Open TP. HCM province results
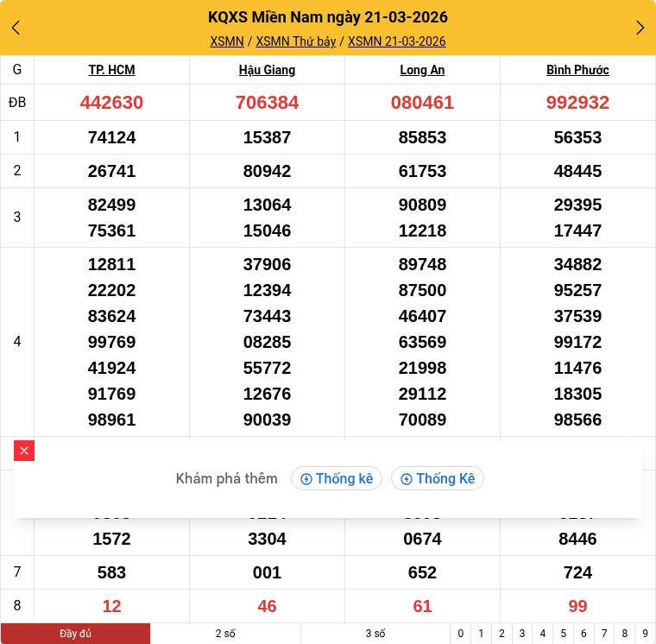Viewport: 656px width, 644px height. [x=111, y=70]
